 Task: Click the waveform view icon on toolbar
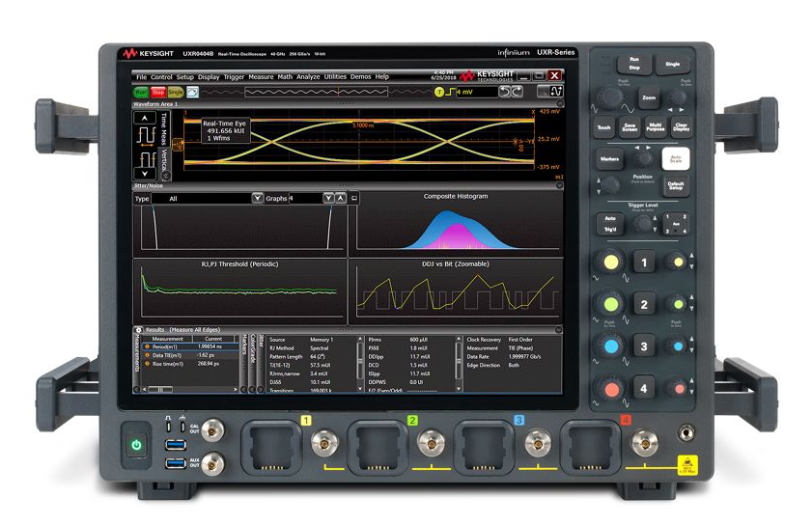pyautogui.click(x=556, y=92)
